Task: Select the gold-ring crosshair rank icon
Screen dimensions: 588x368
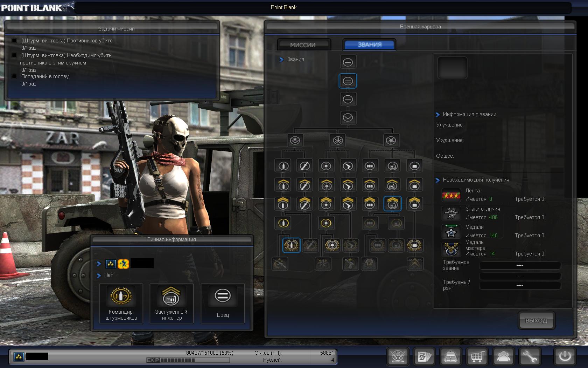Action: 326,223
